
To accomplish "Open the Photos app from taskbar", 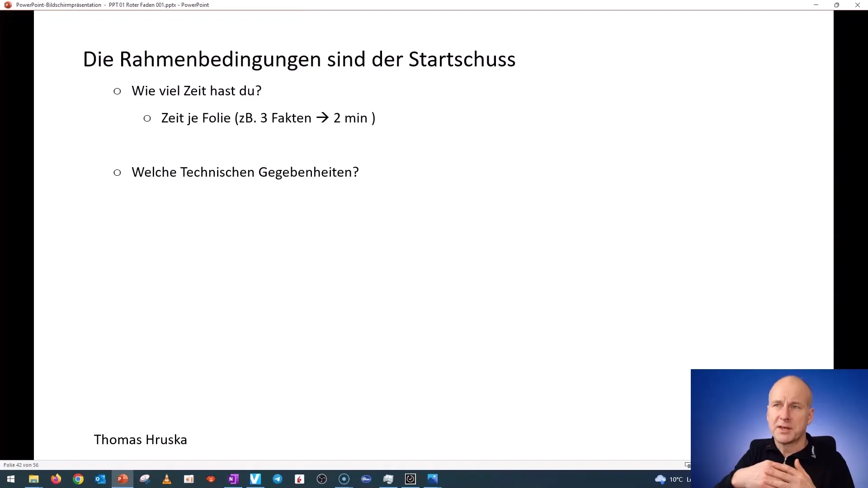I will [432, 479].
